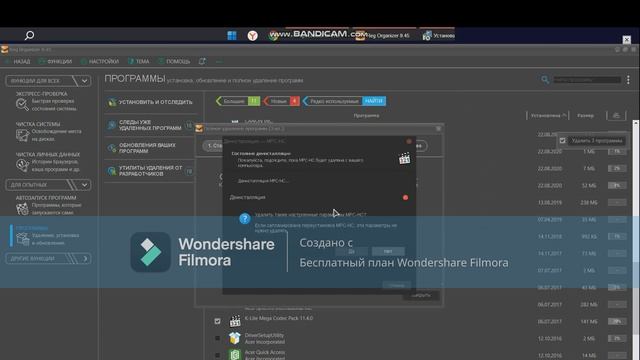The image size is (640, 360).
Task: Click the icon column header next to Размер
Action: tap(616, 116)
